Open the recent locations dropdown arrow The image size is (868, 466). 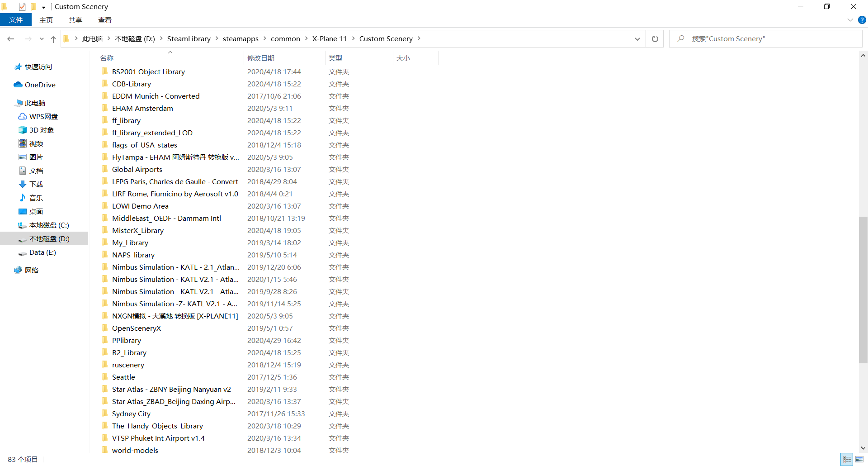[42, 39]
